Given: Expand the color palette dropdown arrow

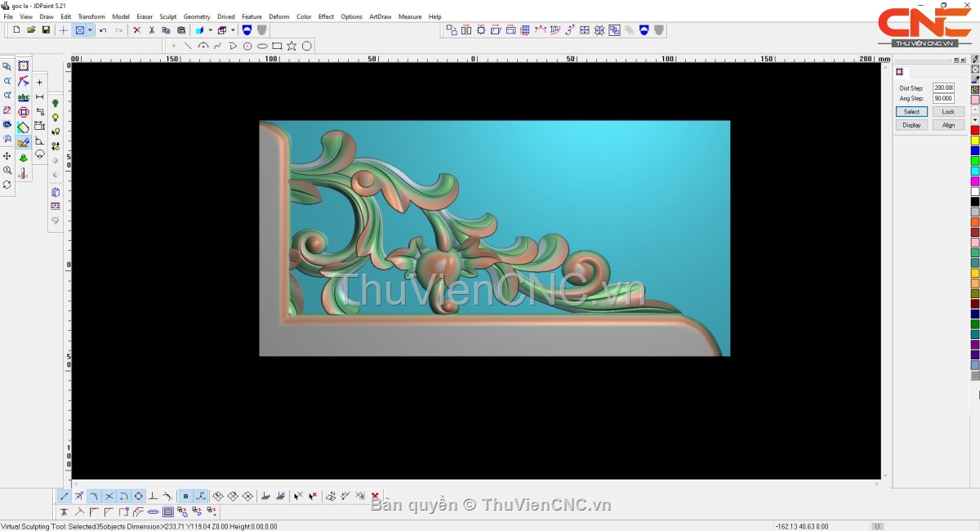Looking at the screenshot, I should (975, 120).
